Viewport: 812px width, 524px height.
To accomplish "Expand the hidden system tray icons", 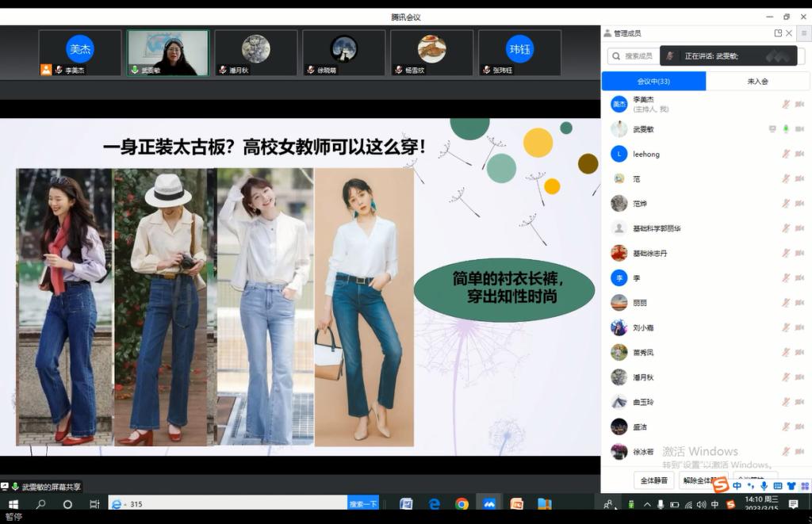I will 647,504.
